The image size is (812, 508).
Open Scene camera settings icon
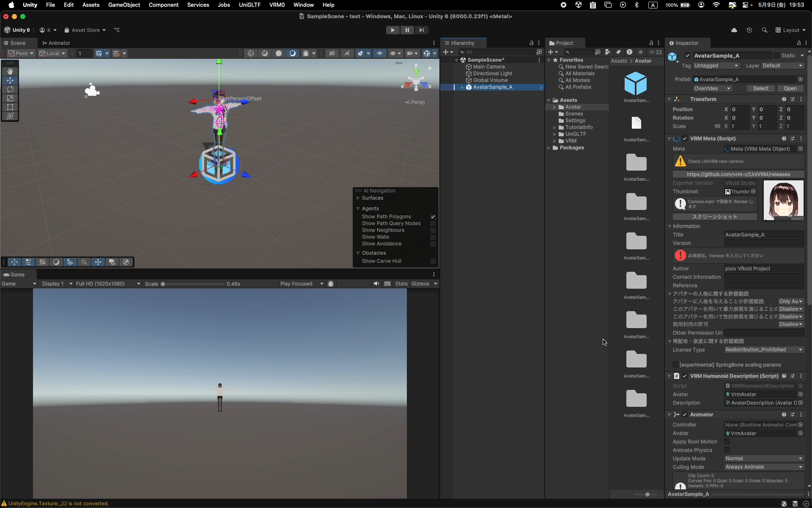pyautogui.click(x=409, y=53)
